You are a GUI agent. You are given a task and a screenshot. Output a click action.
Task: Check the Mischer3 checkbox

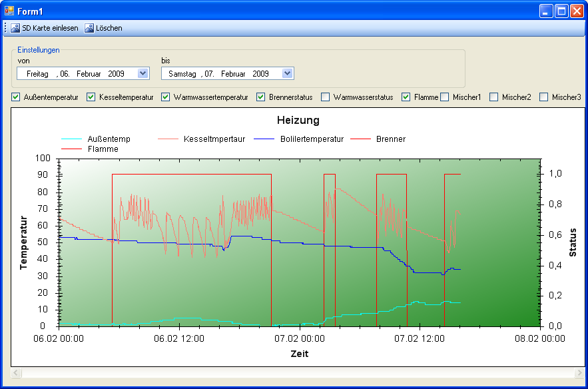(543, 97)
